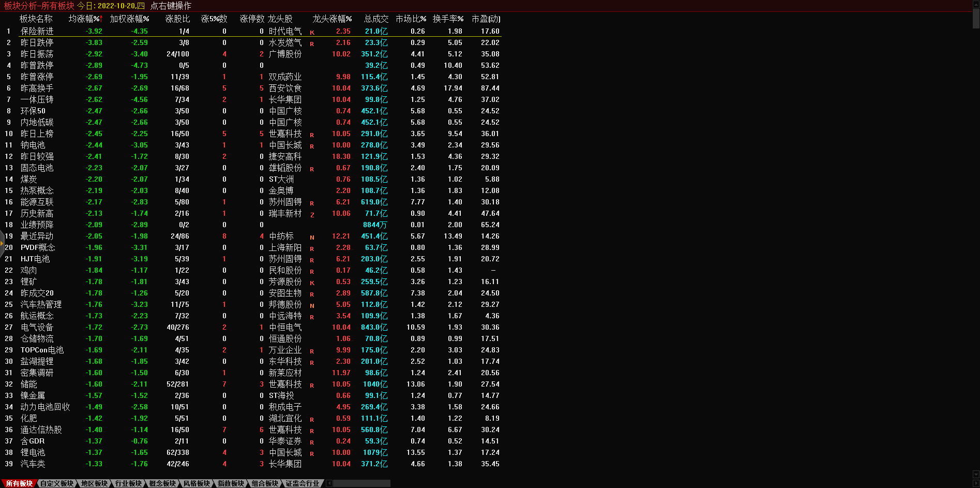The height and width of the screenshot is (488, 980).
Task: Click the horizontal scrollbar track at bottom
Action: point(362,483)
